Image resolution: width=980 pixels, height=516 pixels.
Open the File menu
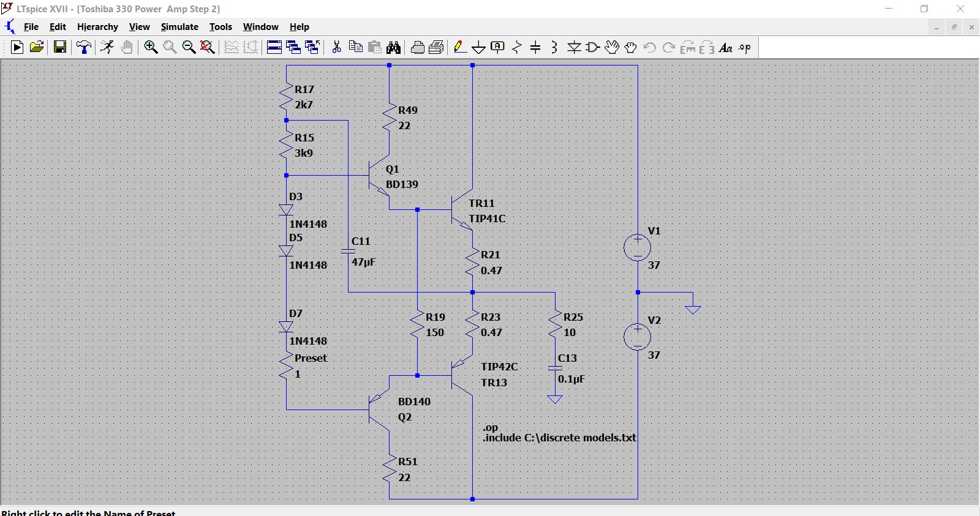tap(31, 27)
